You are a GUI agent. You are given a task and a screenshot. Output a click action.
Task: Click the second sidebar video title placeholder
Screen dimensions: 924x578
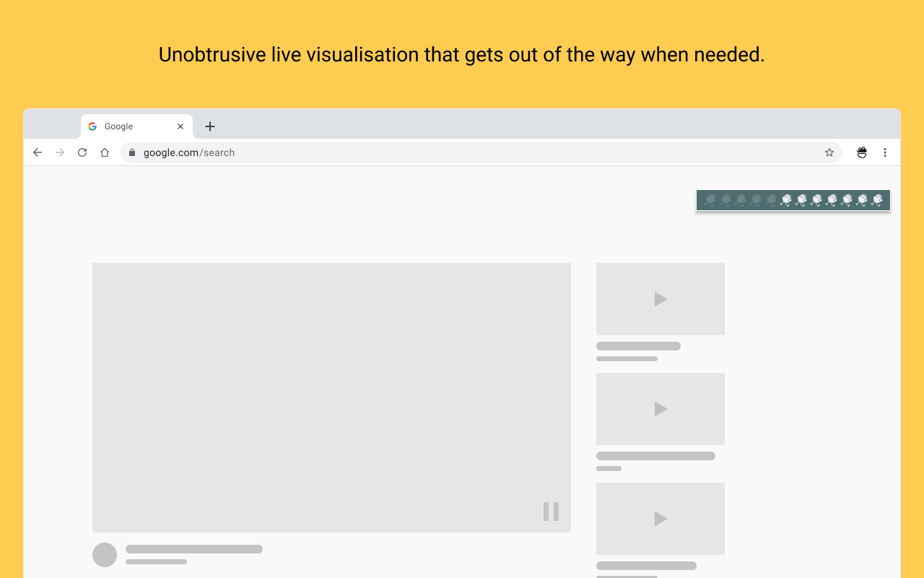pyautogui.click(x=655, y=456)
